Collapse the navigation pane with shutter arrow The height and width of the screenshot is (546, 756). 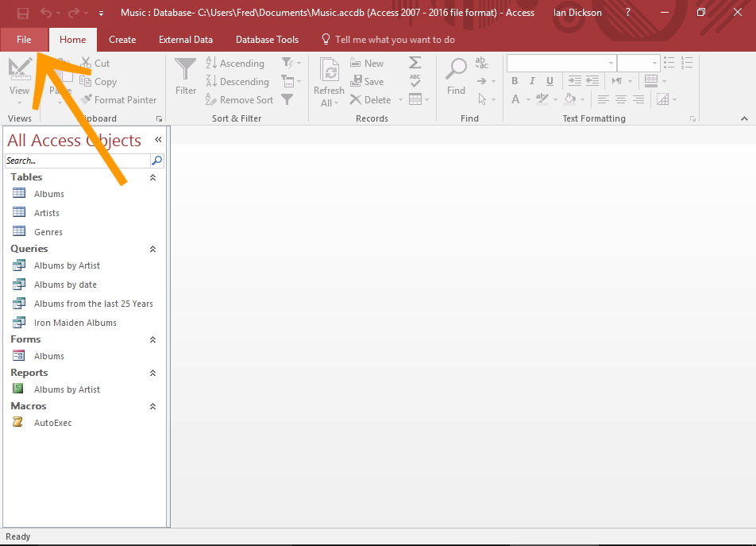point(157,137)
